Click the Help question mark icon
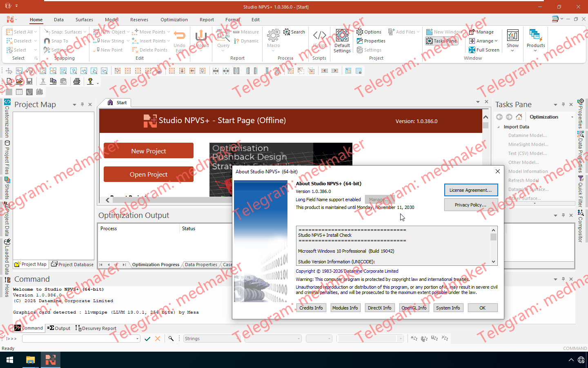 pos(90,81)
